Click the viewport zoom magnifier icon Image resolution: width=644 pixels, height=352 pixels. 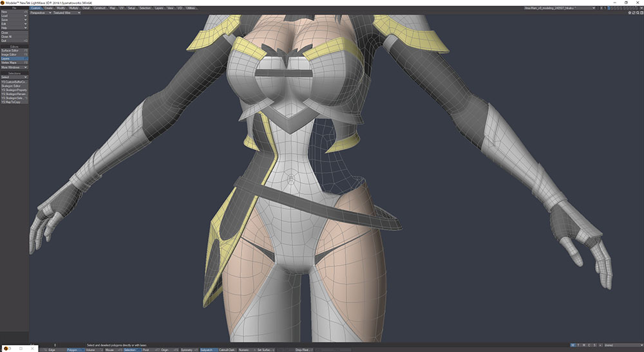pyautogui.click(x=638, y=12)
